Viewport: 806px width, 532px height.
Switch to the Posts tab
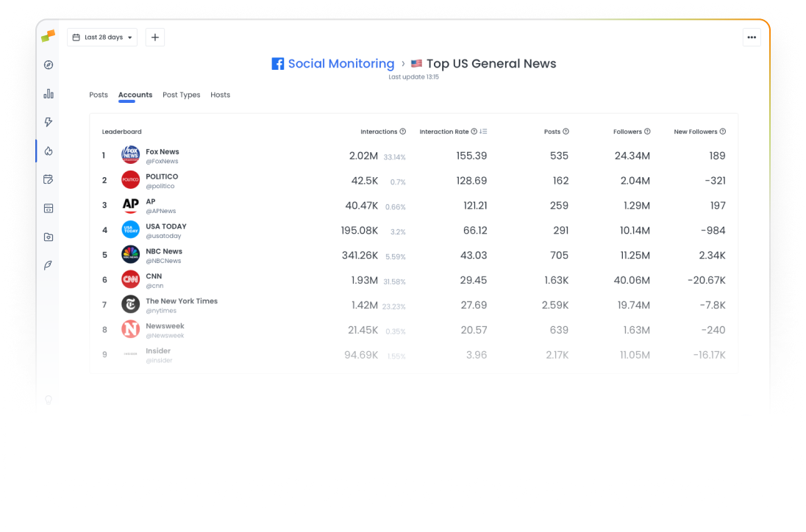pyautogui.click(x=99, y=95)
